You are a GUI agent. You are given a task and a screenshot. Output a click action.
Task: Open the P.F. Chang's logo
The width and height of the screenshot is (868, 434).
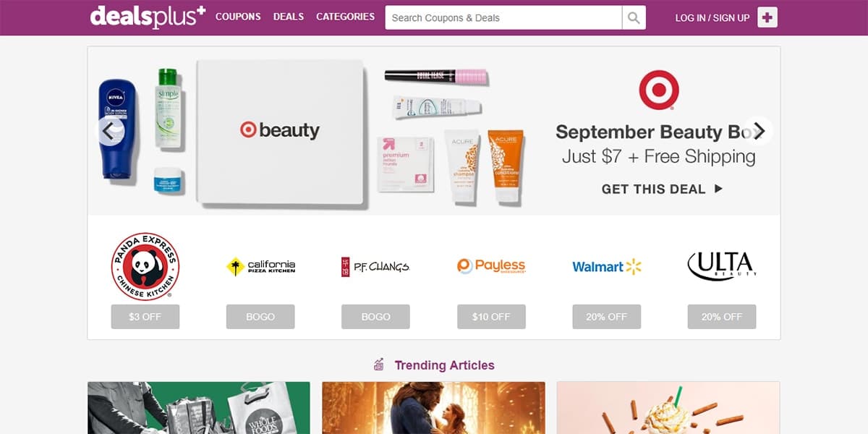pyautogui.click(x=375, y=267)
